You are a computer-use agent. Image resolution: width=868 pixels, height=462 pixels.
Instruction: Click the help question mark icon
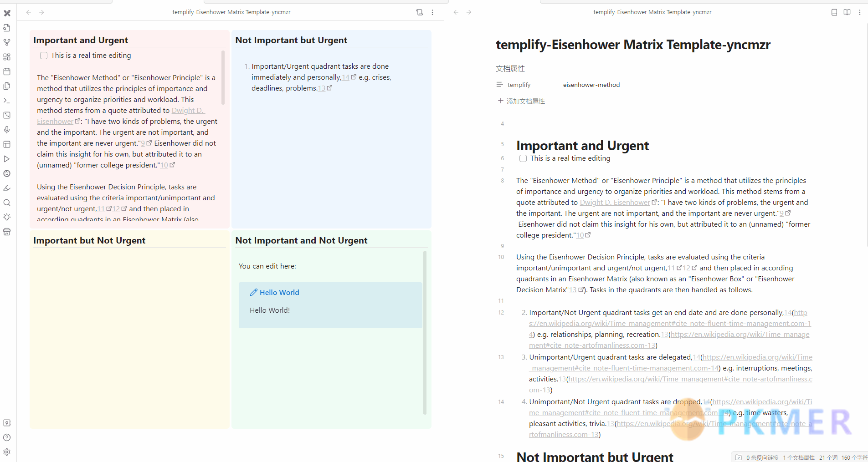click(7, 437)
